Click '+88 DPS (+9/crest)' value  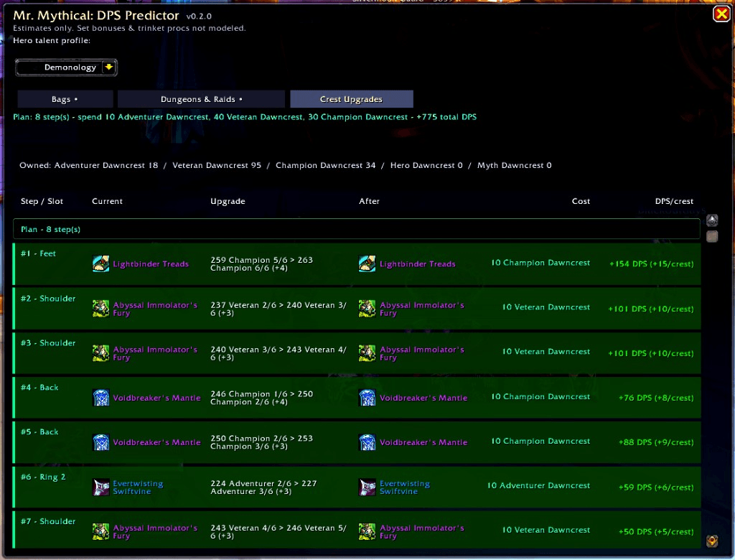[x=656, y=442]
